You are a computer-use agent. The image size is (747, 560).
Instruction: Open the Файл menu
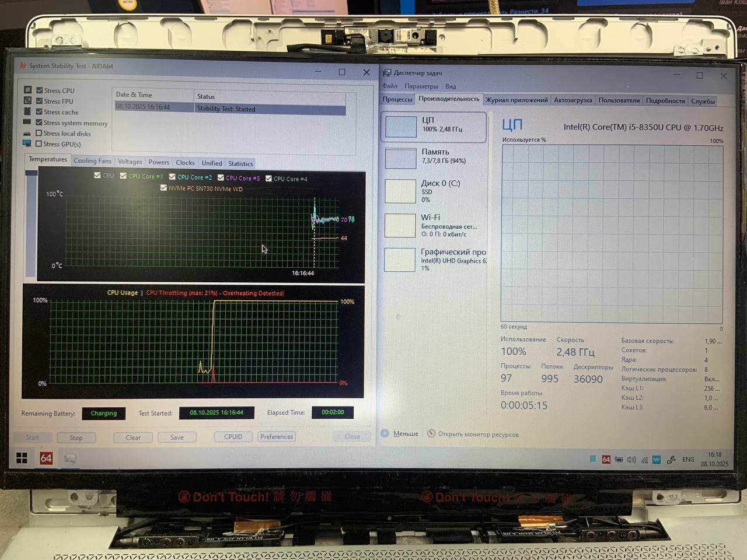(389, 86)
